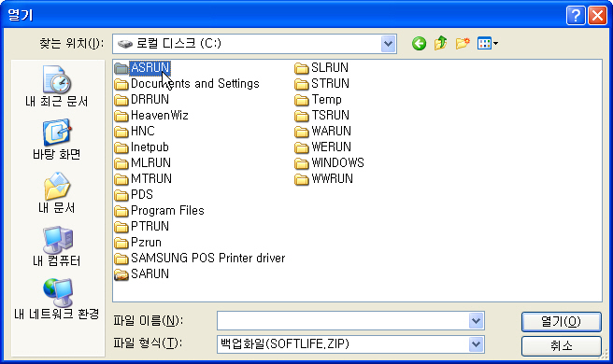Select the SAMSUNG POS Printer driver folder

pos(200,259)
